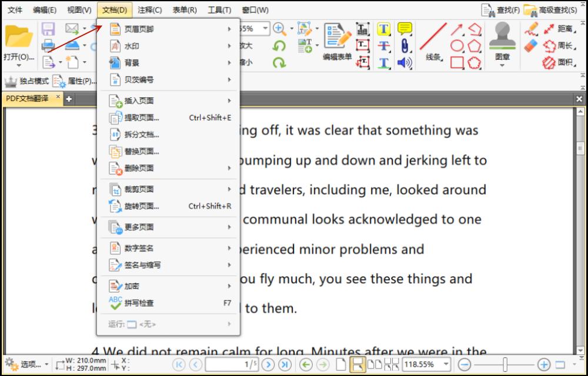This screenshot has width=588, height=376.
Task: Click the 查找 find button
Action: click(500, 10)
